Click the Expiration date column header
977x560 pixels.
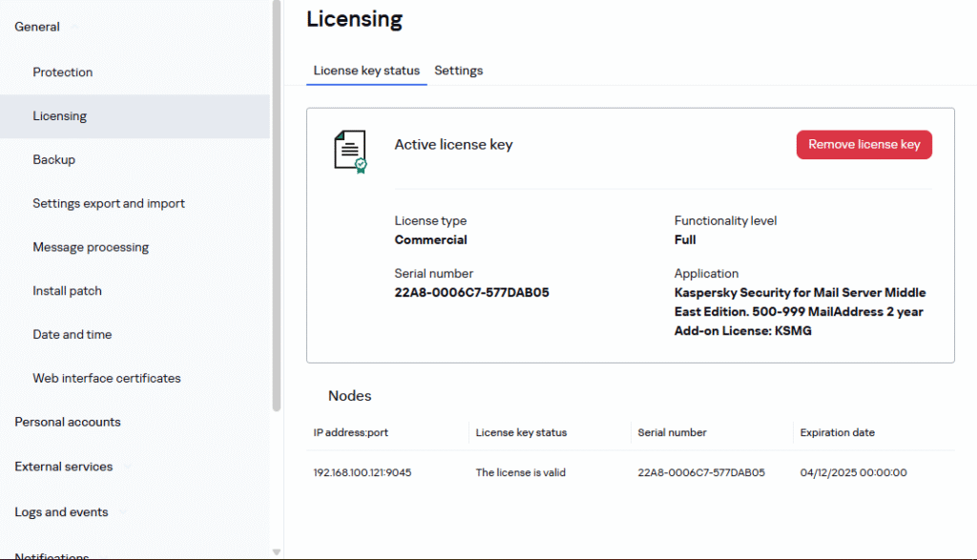[838, 432]
